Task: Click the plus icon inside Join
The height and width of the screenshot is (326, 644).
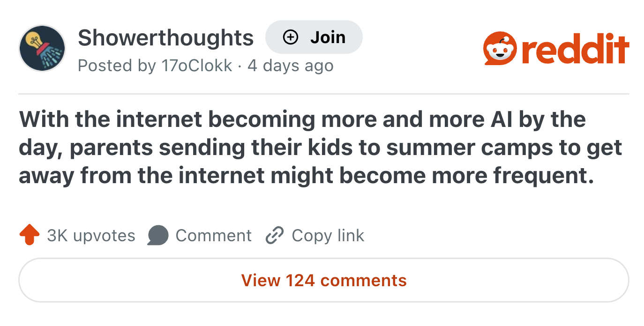Action: 291,37
